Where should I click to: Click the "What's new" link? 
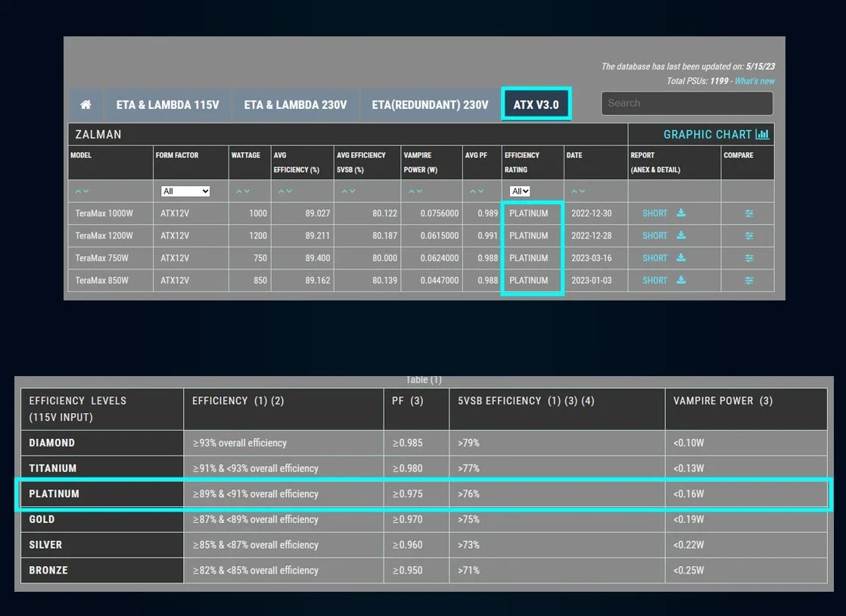tap(754, 81)
